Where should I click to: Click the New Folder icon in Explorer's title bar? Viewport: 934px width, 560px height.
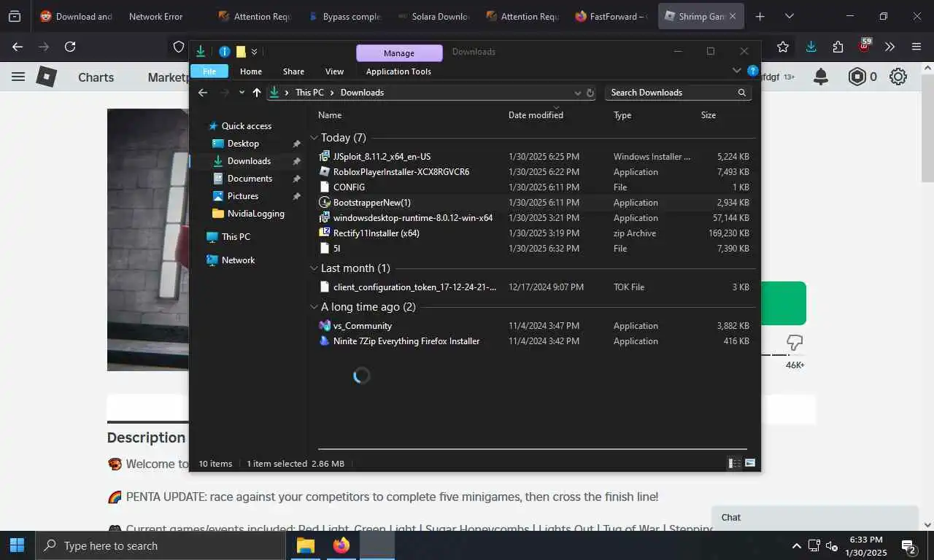[x=241, y=52]
